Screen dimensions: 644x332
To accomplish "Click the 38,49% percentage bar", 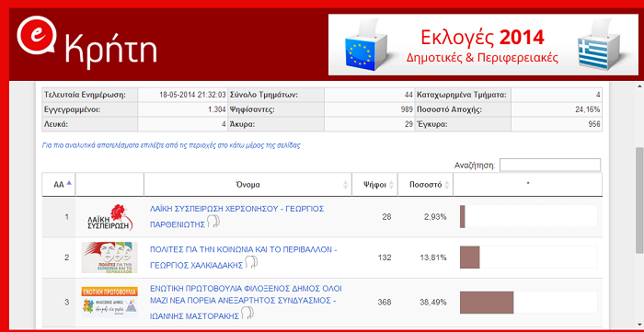I will pos(487,303).
